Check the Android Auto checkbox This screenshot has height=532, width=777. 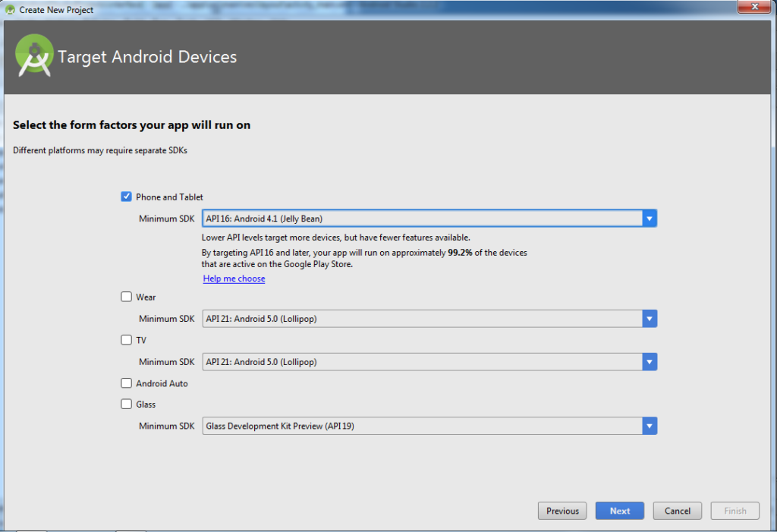(127, 383)
